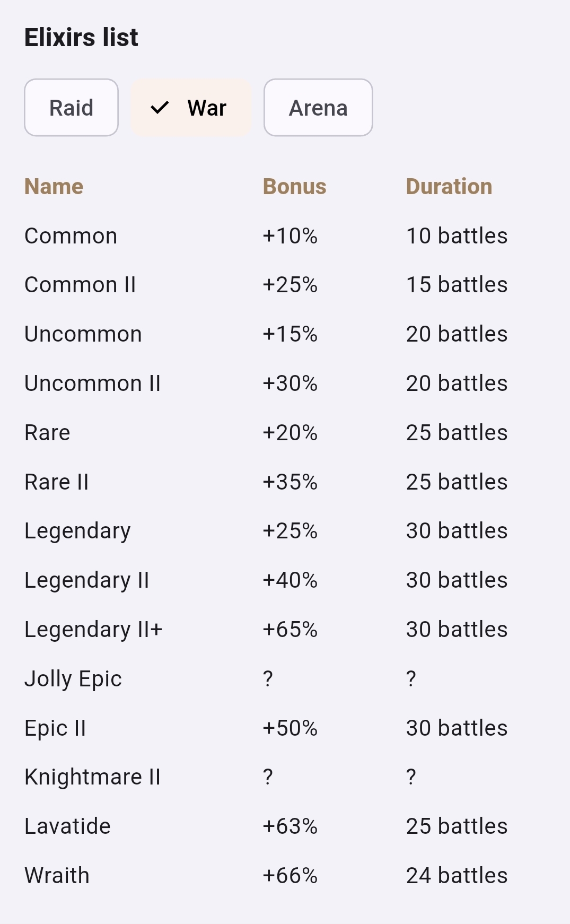
Task: Click the Elixirs list heading
Action: (x=81, y=38)
